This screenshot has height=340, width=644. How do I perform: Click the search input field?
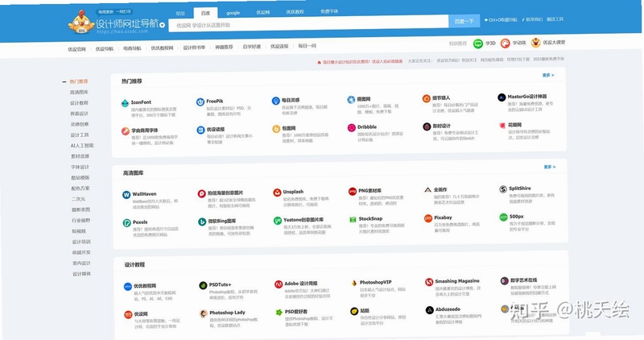(x=309, y=24)
